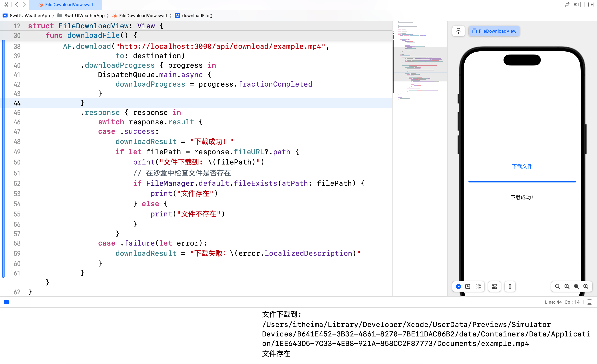Viewport: 597px width, 364px height.
Task: Click fractionCompleted on line 42
Action: point(275,84)
